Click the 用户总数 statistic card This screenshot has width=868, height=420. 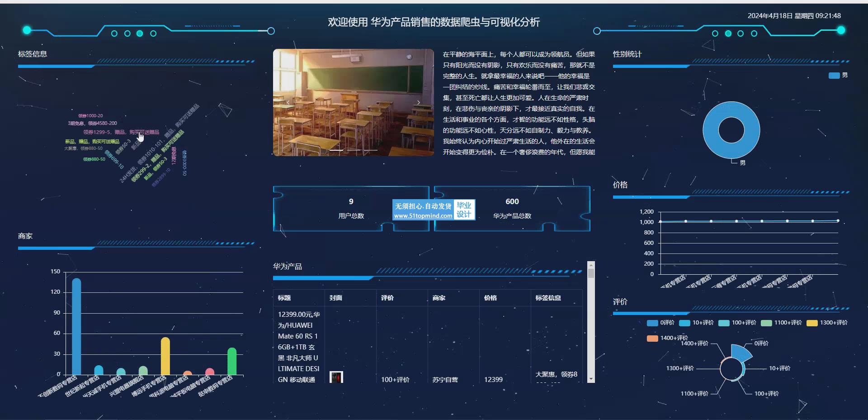pyautogui.click(x=351, y=208)
